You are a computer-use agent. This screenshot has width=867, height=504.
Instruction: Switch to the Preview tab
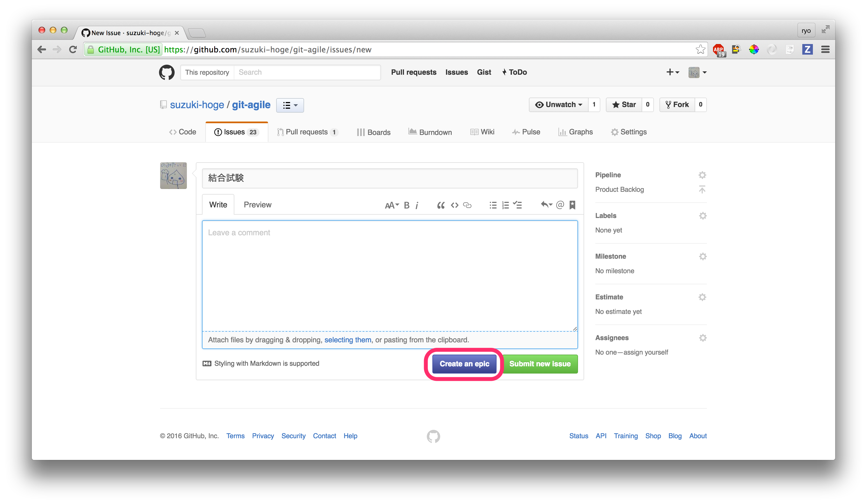[257, 204]
